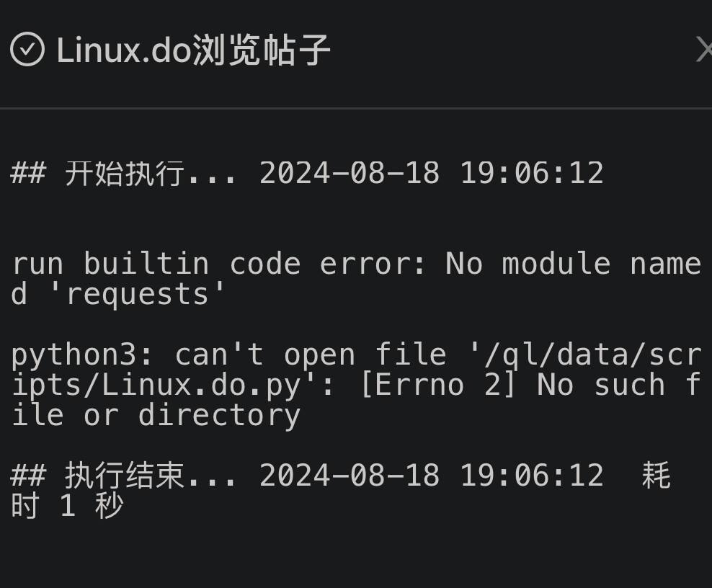Click the start timestamp 2024-08-18 19:06:12
Image resolution: width=712 pixels, height=588 pixels.
(x=432, y=173)
